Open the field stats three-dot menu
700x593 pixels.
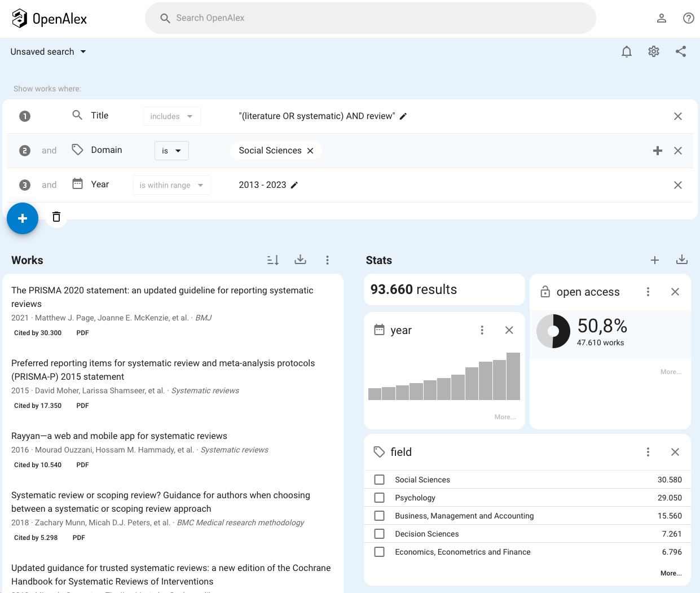(648, 452)
